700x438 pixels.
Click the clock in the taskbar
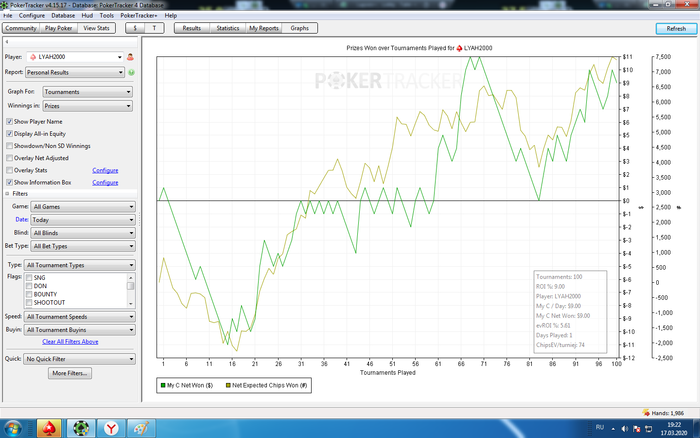coord(674,429)
